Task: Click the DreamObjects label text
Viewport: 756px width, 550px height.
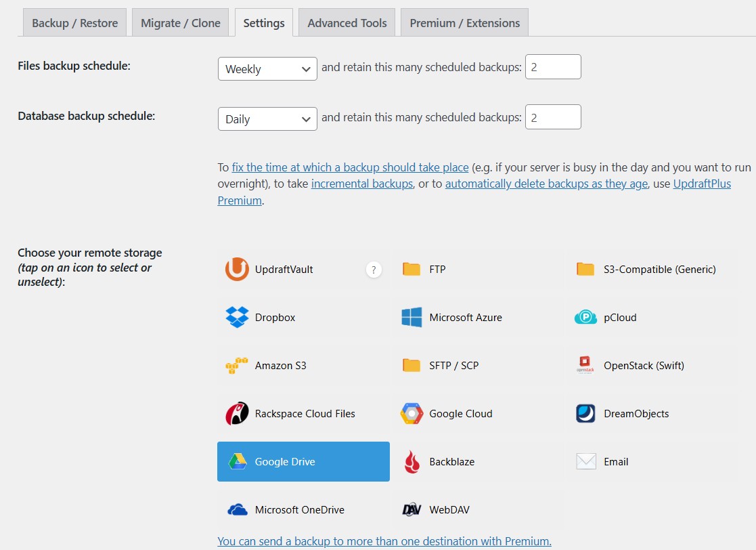Action: click(x=636, y=413)
